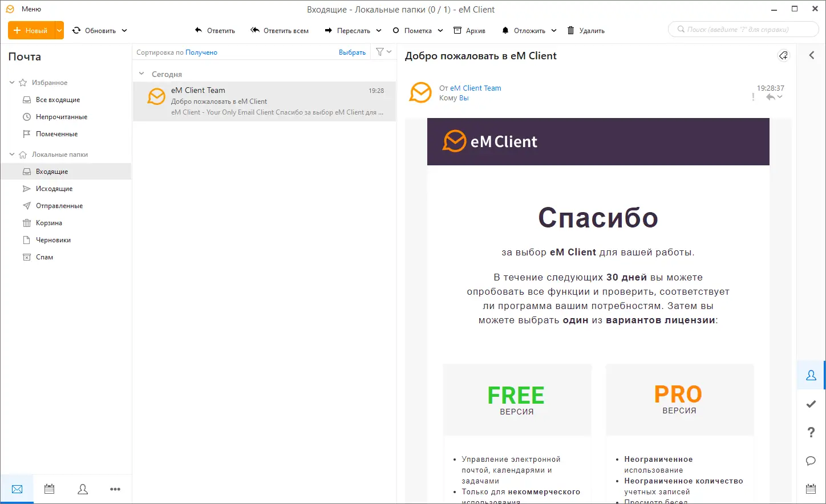Switch to Calendar view bottom icon

tap(50, 489)
